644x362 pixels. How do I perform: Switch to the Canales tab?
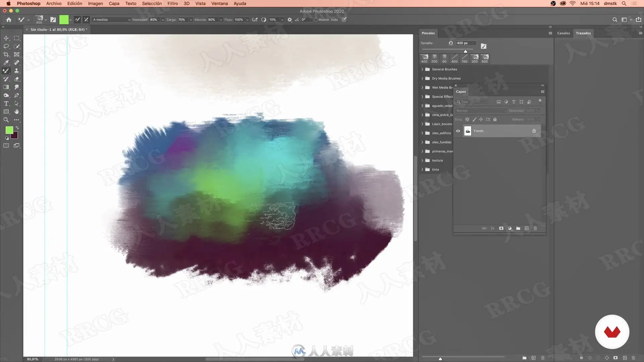point(563,33)
